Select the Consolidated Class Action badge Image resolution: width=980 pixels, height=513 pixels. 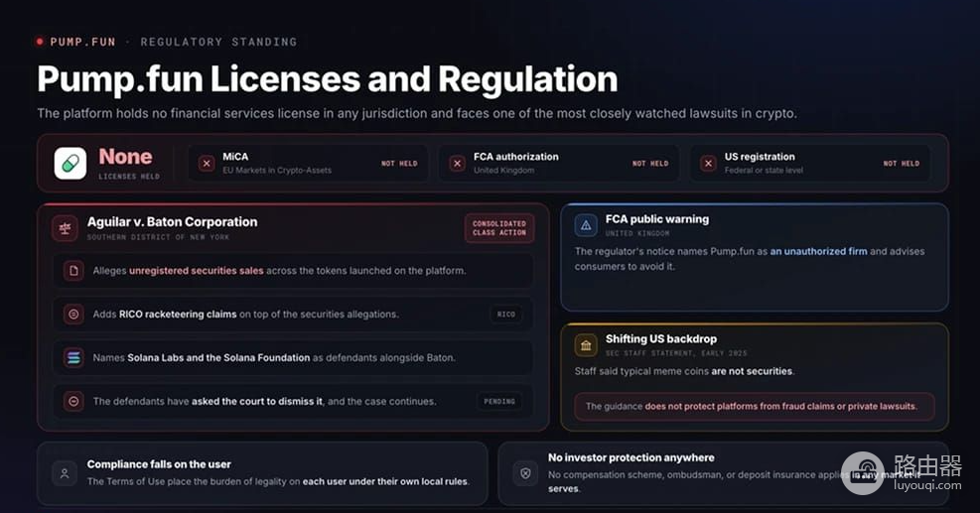pyautogui.click(x=499, y=228)
